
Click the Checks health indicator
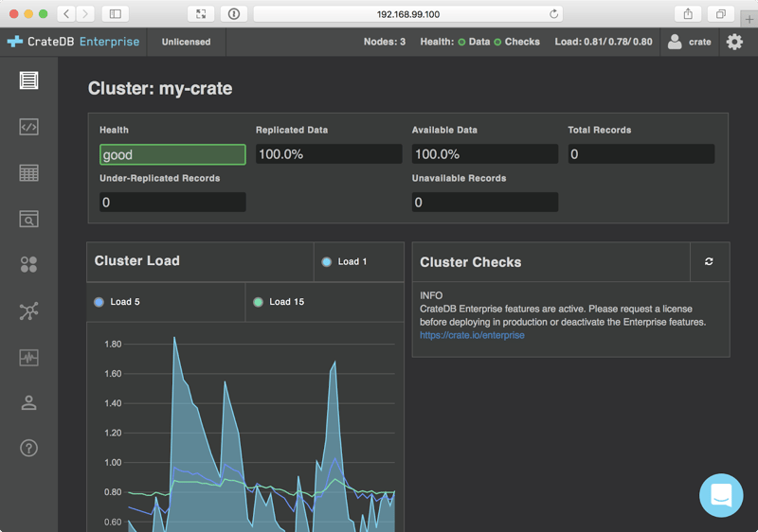516,42
